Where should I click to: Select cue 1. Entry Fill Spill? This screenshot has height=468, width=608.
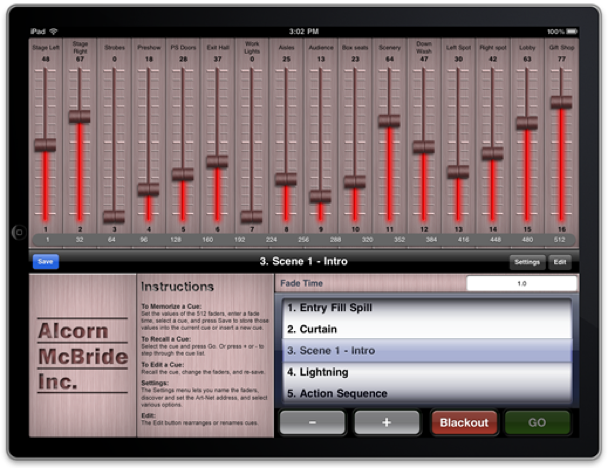[x=427, y=308]
